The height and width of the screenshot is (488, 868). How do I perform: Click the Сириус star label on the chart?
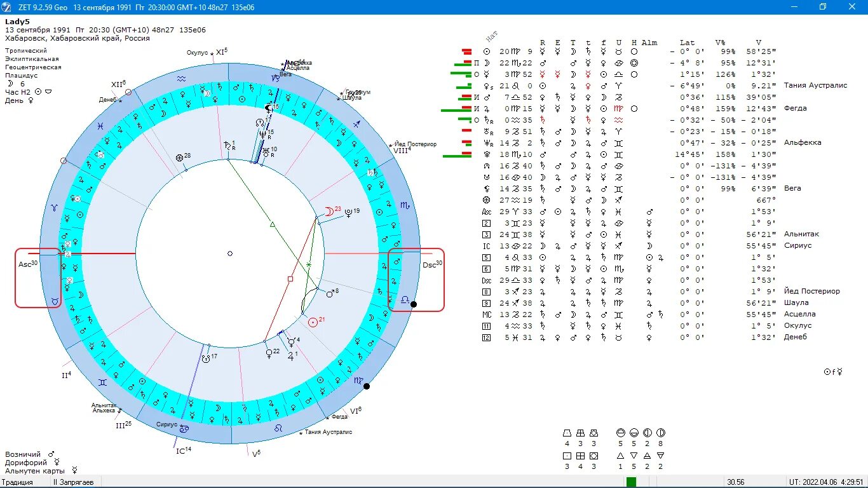point(168,424)
